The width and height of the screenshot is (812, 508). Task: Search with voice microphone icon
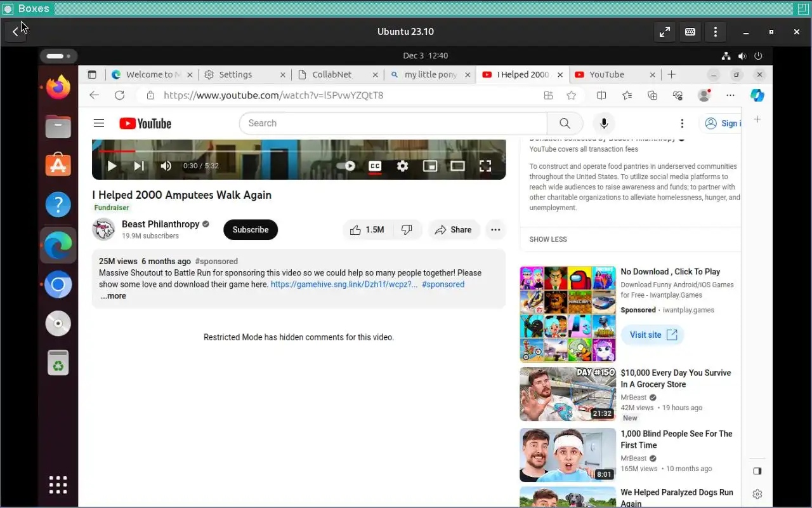[603, 123]
